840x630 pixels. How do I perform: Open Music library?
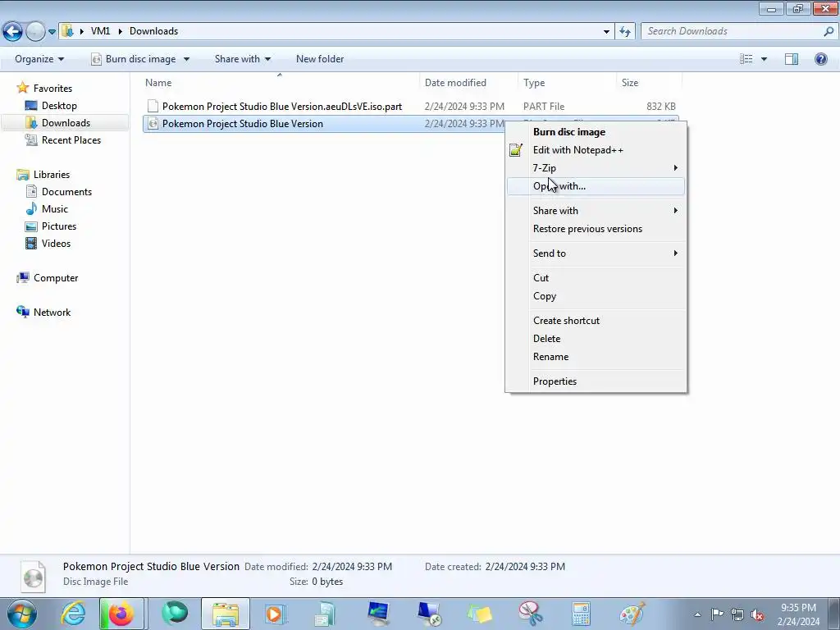pyautogui.click(x=47, y=209)
